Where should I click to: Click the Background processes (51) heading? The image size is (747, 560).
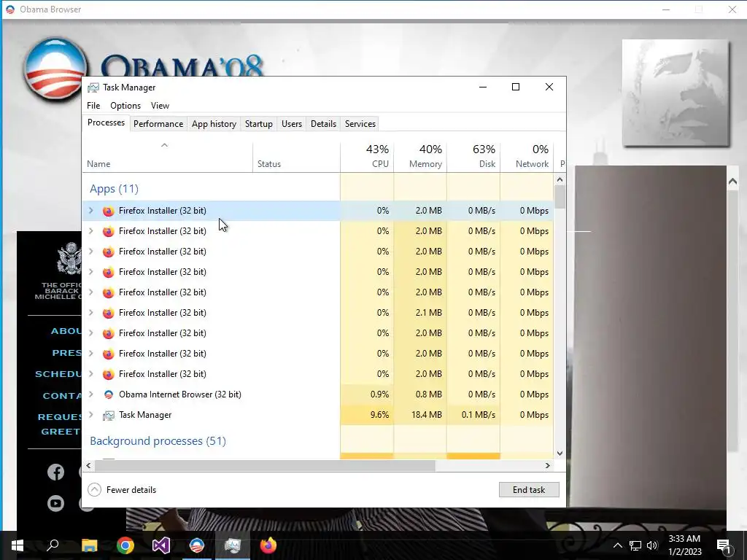(158, 441)
